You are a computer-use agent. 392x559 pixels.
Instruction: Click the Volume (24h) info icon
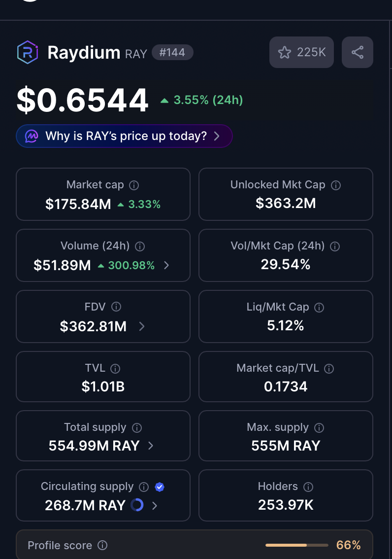[140, 246]
